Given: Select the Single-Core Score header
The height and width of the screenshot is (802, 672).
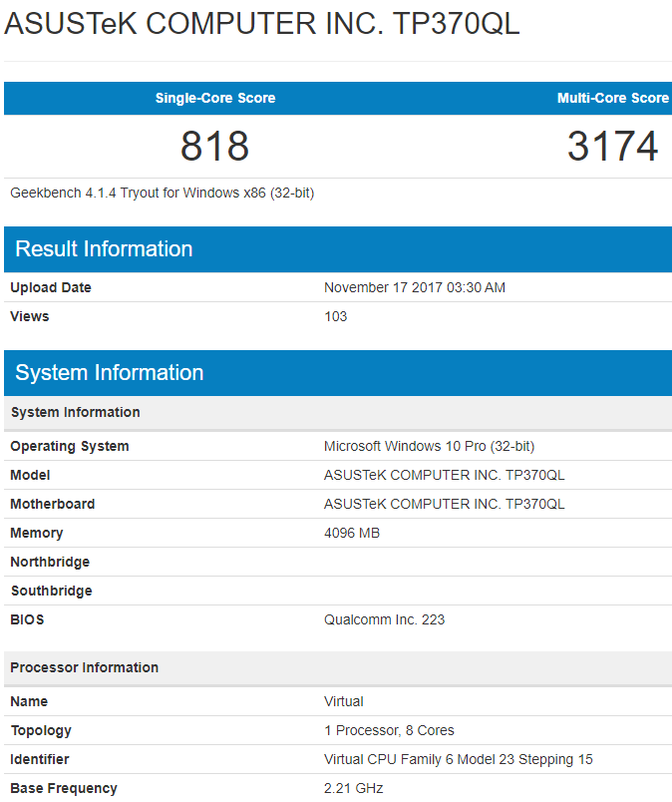Looking at the screenshot, I should pos(215,98).
